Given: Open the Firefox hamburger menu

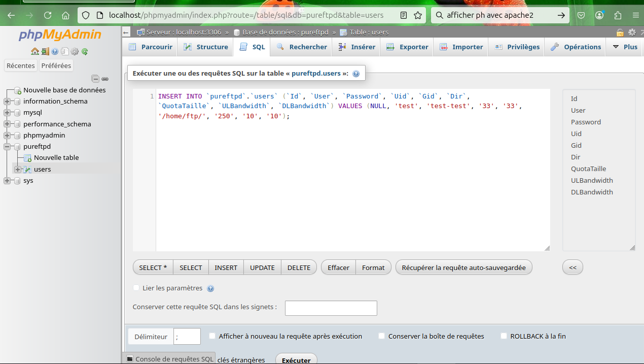Looking at the screenshot, I should point(635,15).
